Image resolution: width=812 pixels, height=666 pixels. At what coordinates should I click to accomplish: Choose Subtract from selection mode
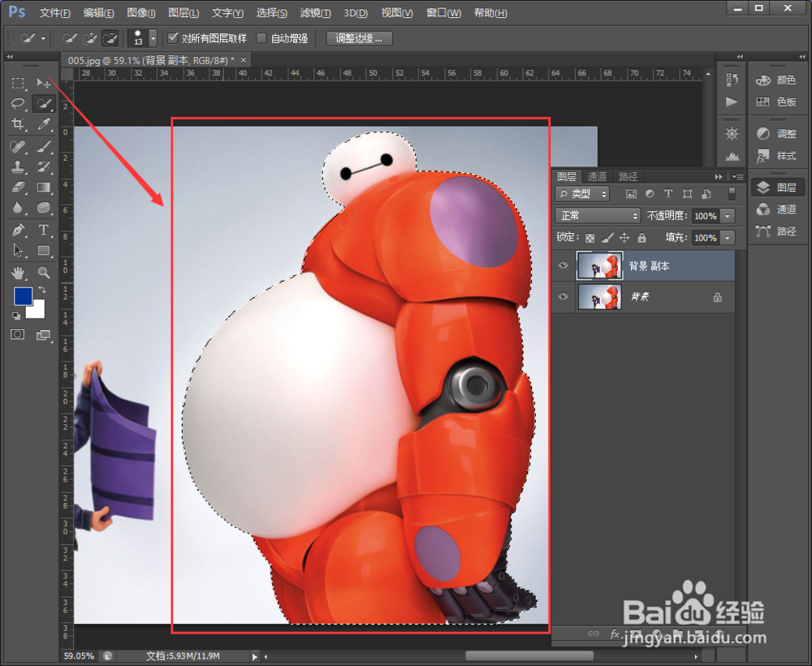(x=110, y=38)
